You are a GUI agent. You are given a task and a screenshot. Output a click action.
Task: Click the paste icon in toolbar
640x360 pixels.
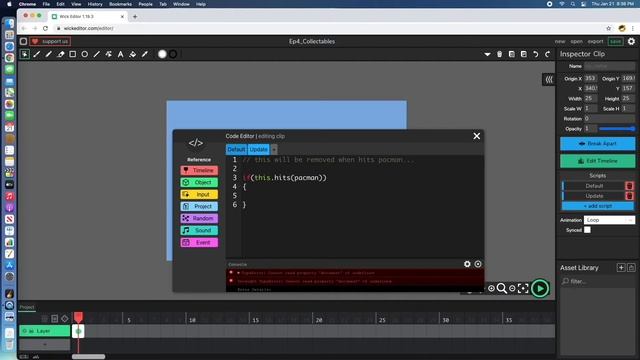[x=524, y=54]
